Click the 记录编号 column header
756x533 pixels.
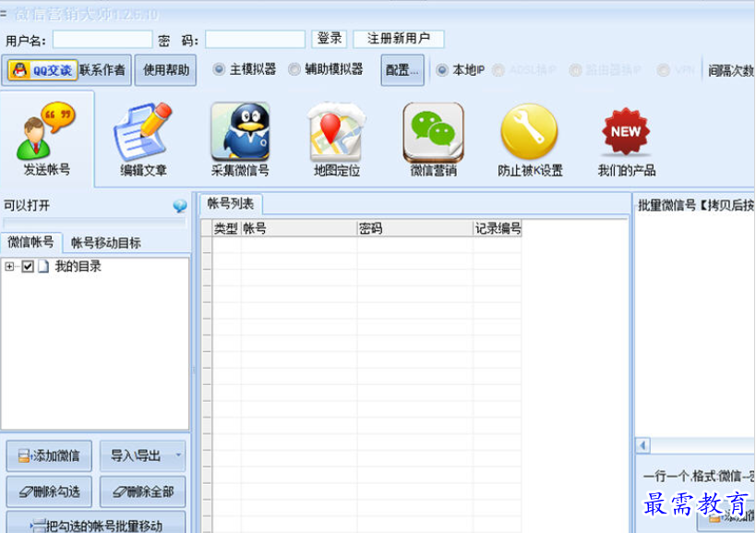tap(498, 228)
